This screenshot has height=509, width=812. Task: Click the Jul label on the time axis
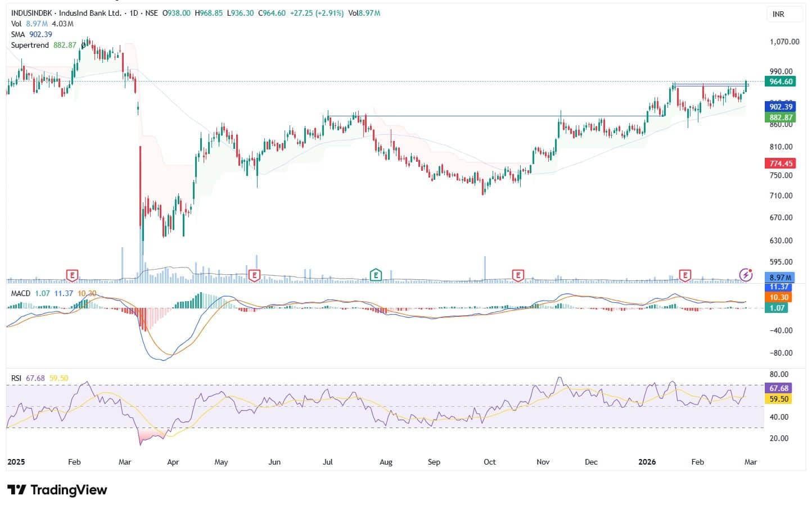point(327,462)
